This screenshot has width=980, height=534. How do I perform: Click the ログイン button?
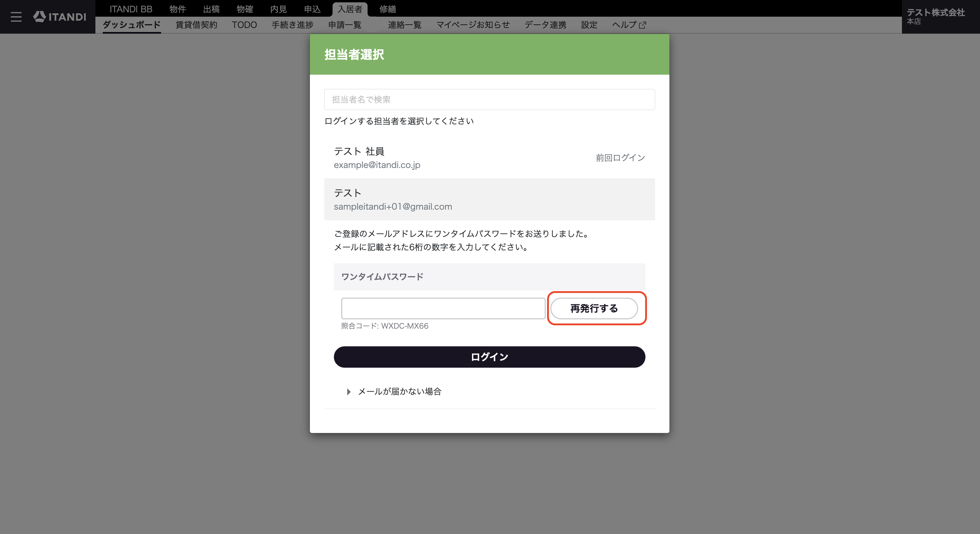click(x=489, y=357)
